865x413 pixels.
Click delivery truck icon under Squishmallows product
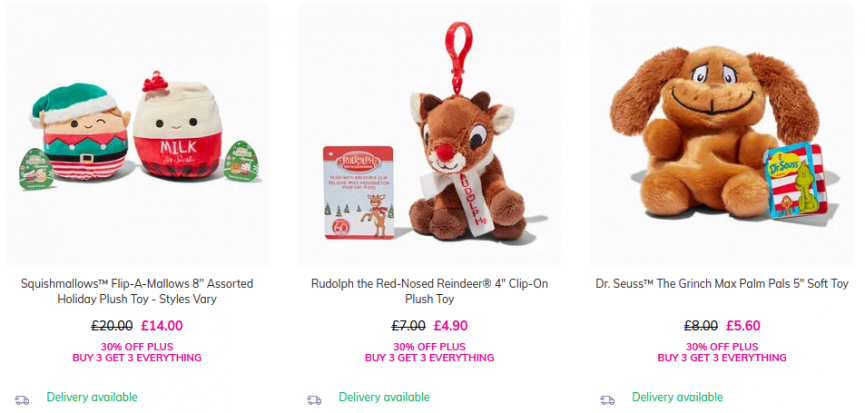(x=22, y=400)
